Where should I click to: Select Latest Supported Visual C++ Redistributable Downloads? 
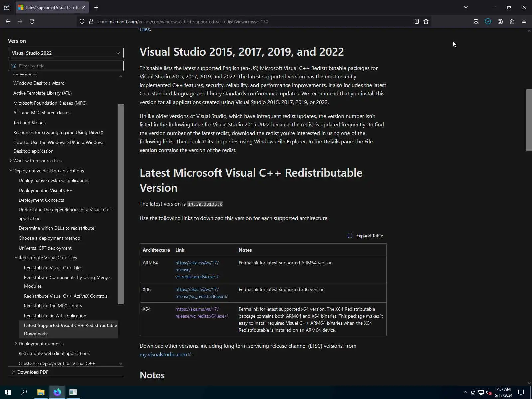pos(68,330)
